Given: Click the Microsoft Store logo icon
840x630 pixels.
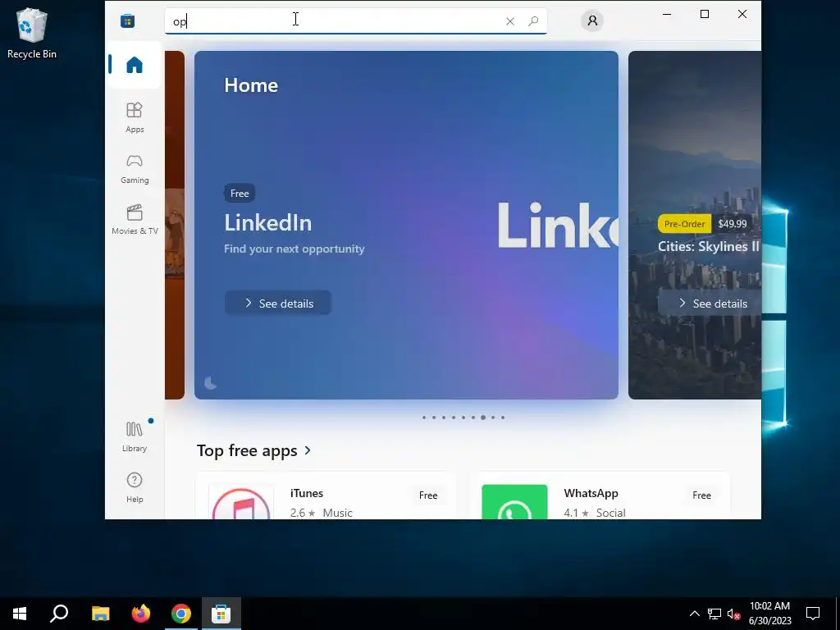Looking at the screenshot, I should pos(127,21).
